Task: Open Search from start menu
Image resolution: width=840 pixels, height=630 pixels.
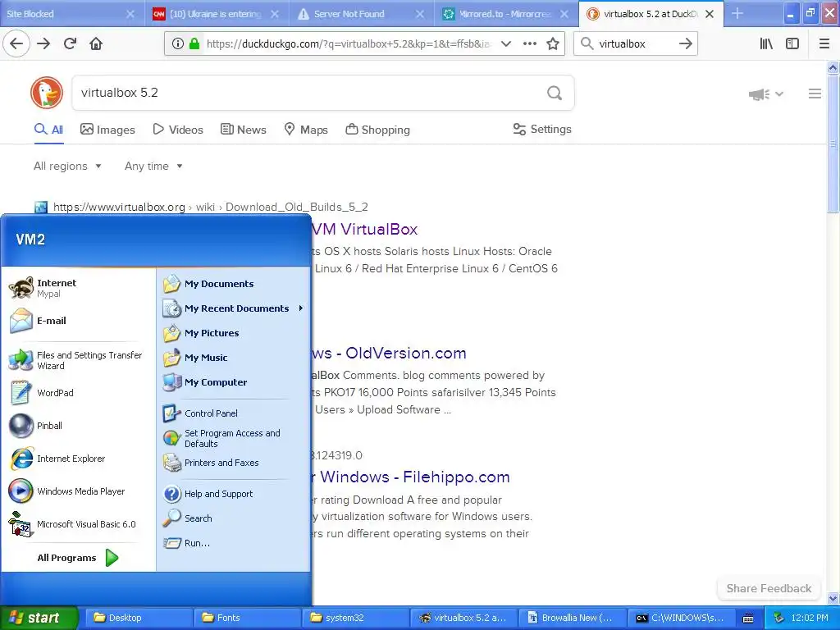Action: [x=234, y=518]
